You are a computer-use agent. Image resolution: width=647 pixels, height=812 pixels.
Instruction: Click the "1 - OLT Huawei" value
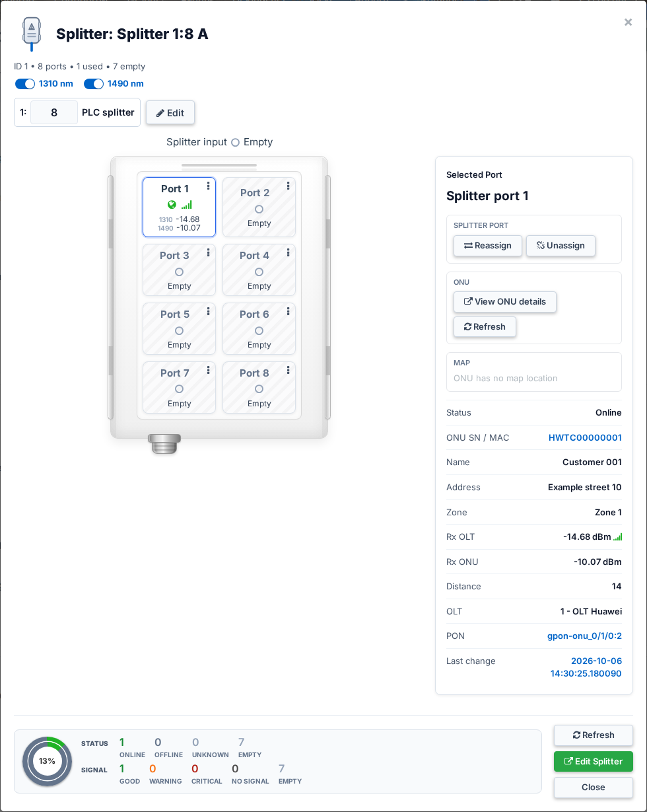tap(591, 611)
